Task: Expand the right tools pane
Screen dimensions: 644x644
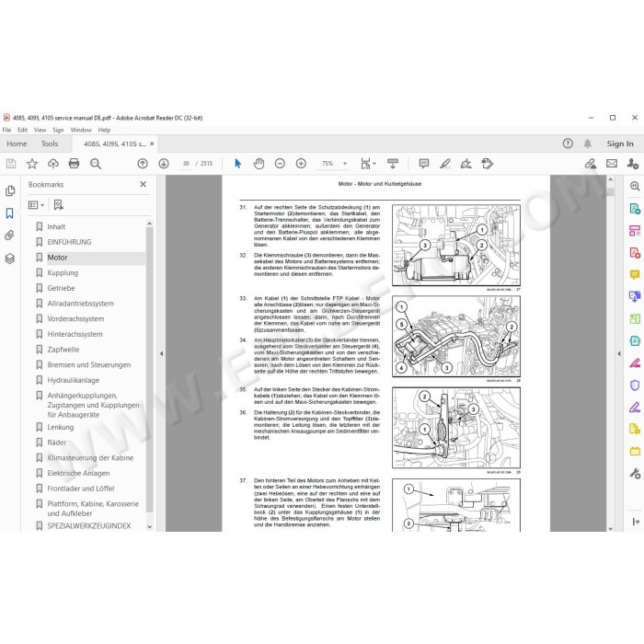Action: 636,522
